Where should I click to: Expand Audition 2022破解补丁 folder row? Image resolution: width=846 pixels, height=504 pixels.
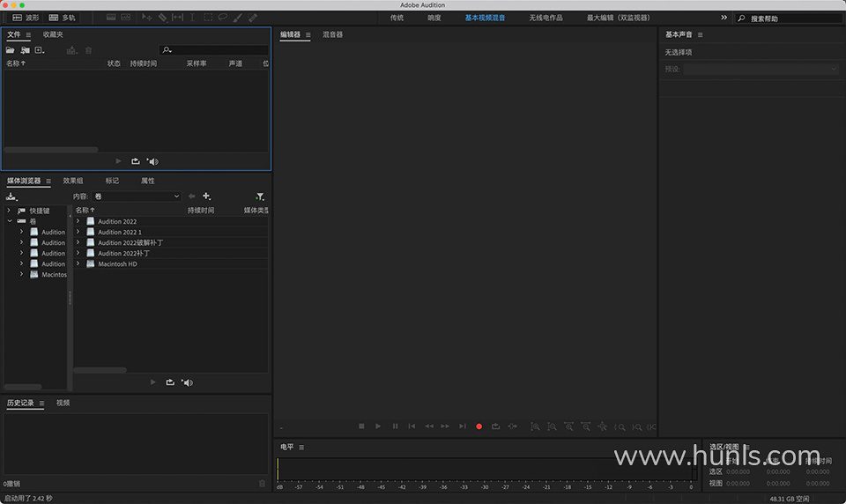78,242
